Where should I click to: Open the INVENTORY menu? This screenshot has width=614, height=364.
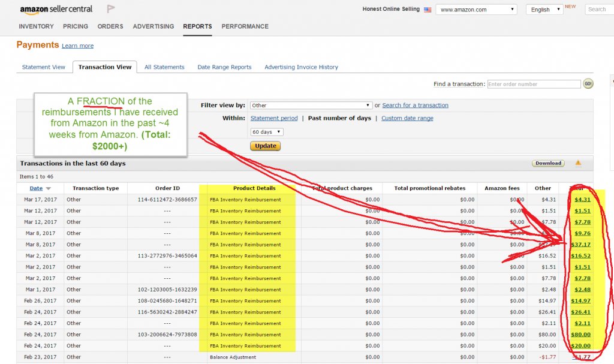pos(36,26)
